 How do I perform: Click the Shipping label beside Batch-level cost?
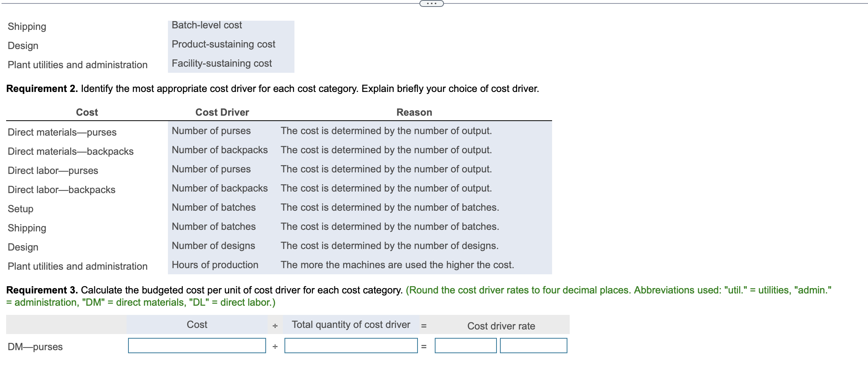point(27,27)
